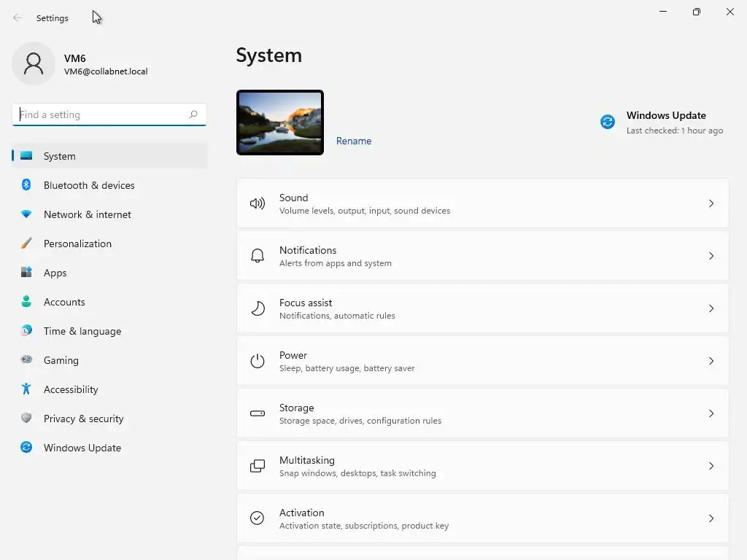Screen dimensions: 747x560
Task: Click the Gaming controller icon
Action: point(26,359)
